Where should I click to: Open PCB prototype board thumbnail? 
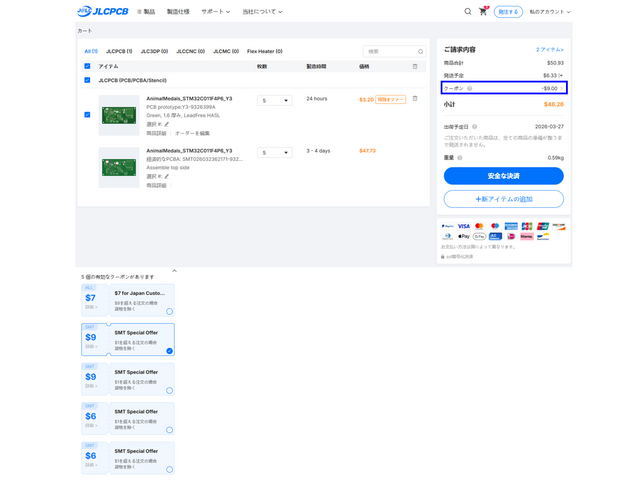[119, 115]
